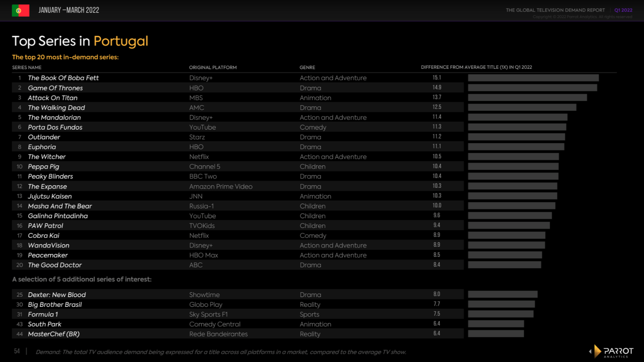644x362 pixels.
Task: Click 'Comedy Central' platform cell
Action: coord(215,324)
